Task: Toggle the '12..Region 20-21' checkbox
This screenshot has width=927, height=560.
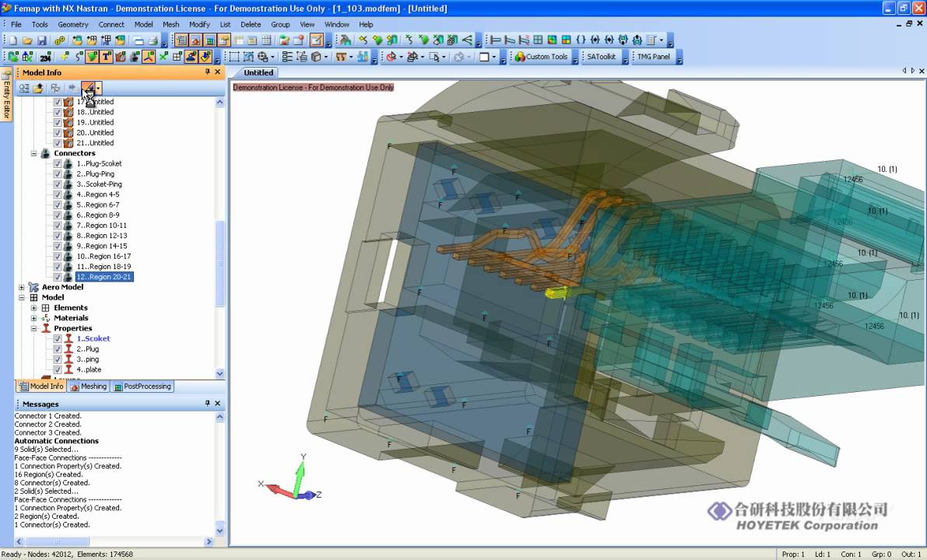Action: (x=58, y=277)
